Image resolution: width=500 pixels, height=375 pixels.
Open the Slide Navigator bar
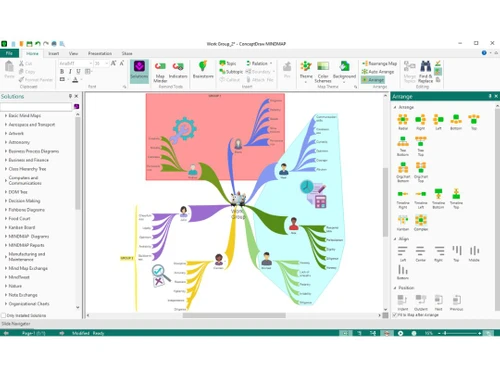[16, 324]
